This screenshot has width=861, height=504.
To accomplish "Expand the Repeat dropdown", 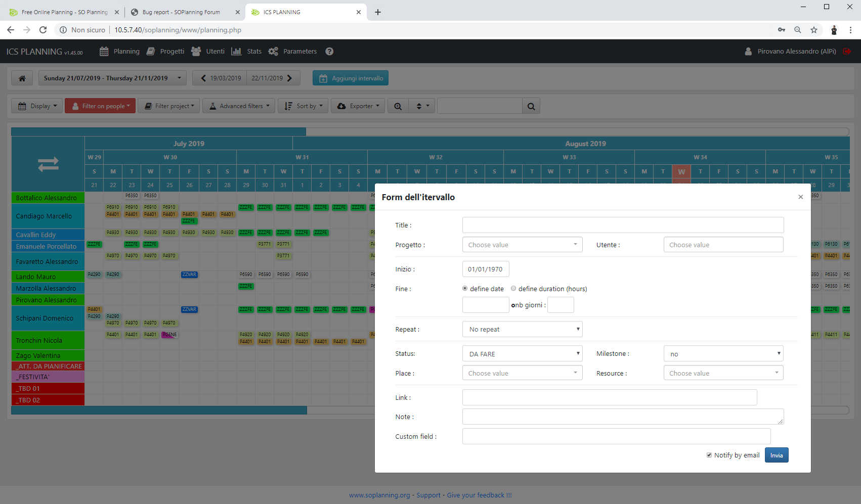I will [x=522, y=329].
